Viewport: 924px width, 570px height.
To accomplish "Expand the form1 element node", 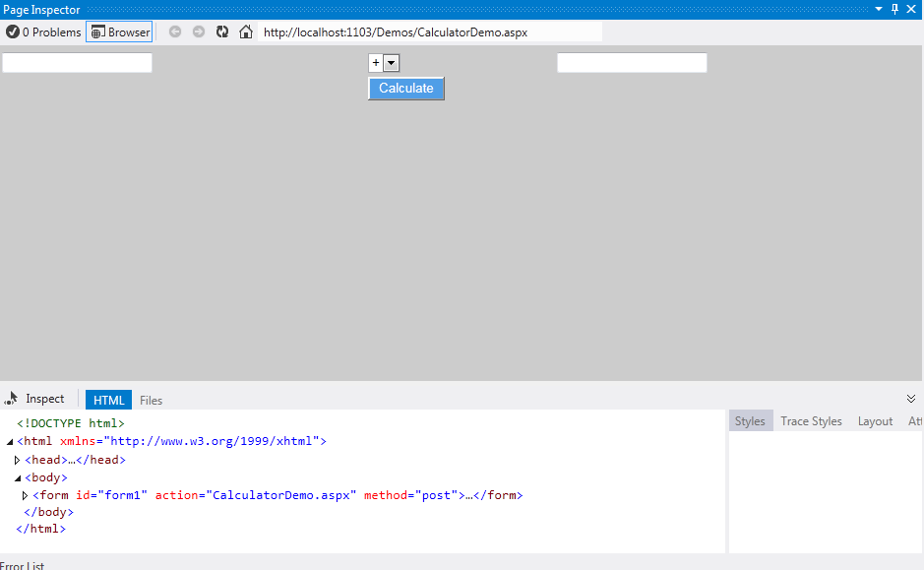I will click(x=26, y=495).
